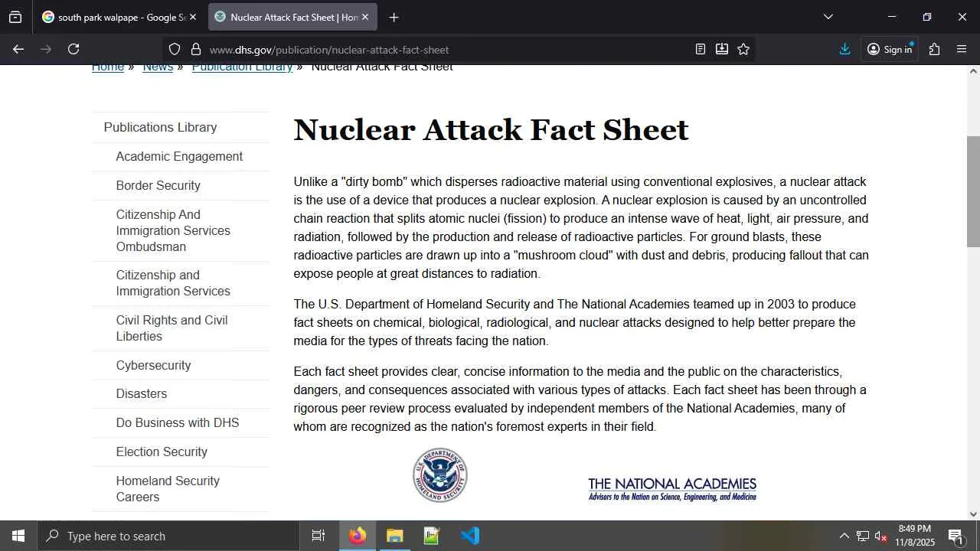This screenshot has width=980, height=551.
Task: Click the Windows taskbar search box
Action: coord(168,536)
